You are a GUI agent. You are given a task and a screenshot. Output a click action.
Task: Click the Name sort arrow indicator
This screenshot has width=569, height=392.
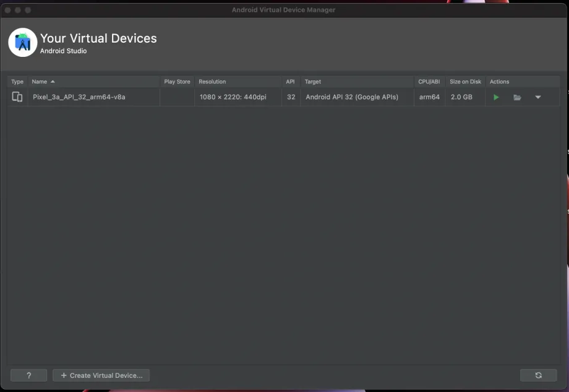pos(53,82)
